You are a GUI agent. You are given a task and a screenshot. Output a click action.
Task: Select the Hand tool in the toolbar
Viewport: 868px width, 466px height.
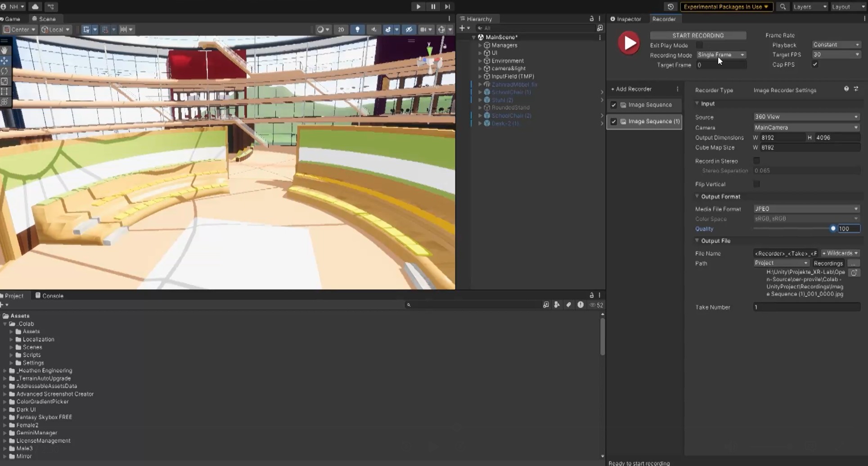tap(4, 50)
